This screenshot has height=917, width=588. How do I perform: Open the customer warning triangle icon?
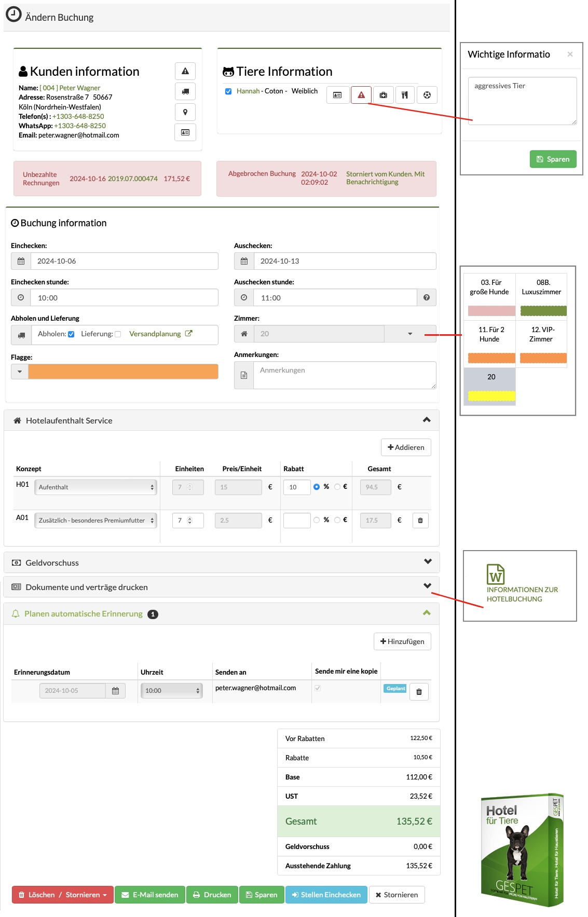point(185,71)
